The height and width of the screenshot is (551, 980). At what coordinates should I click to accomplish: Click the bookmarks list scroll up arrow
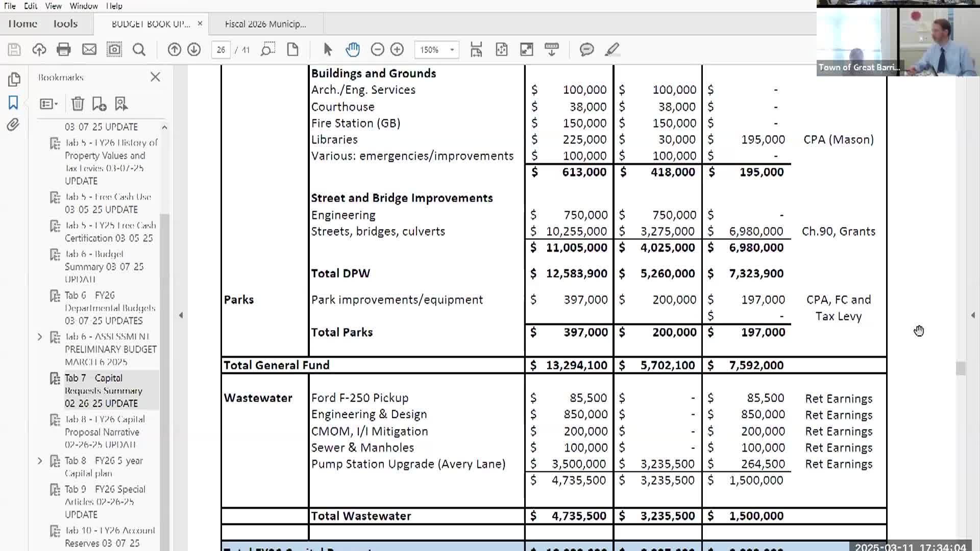164,127
